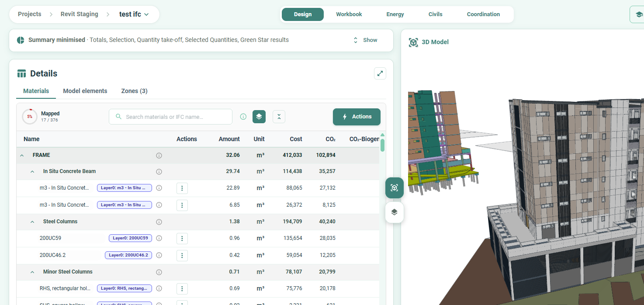Switch to the Energy tab

coord(395,14)
